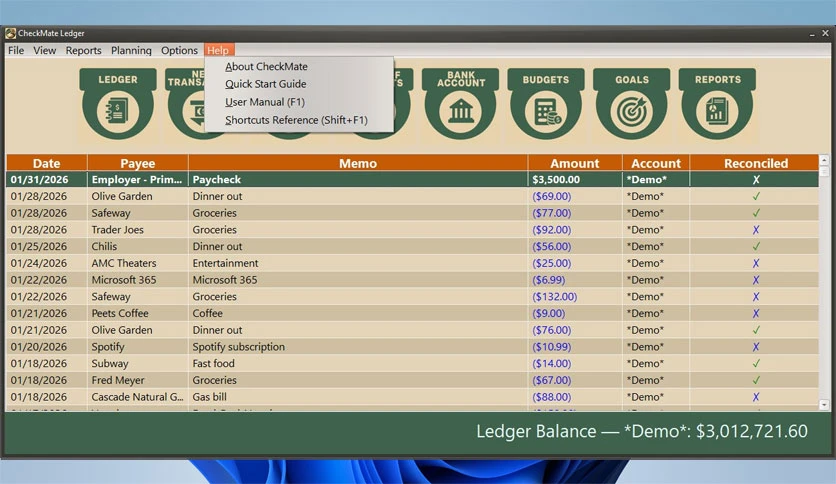Toggle reconciled mark for Paycheck row

(x=755, y=180)
